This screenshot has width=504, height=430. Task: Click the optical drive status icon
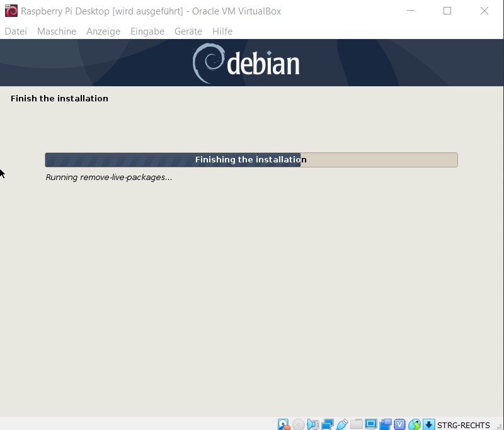tap(299, 424)
